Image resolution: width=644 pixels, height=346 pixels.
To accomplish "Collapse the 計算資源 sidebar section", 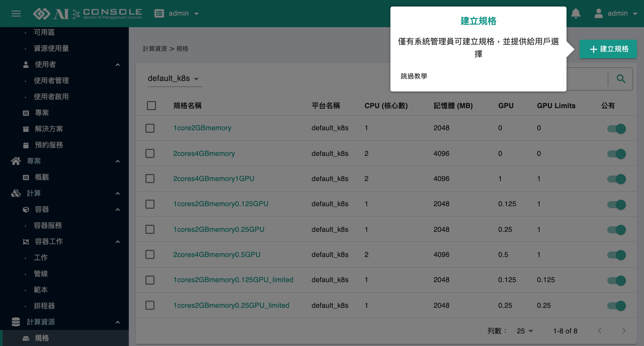I will [x=117, y=322].
